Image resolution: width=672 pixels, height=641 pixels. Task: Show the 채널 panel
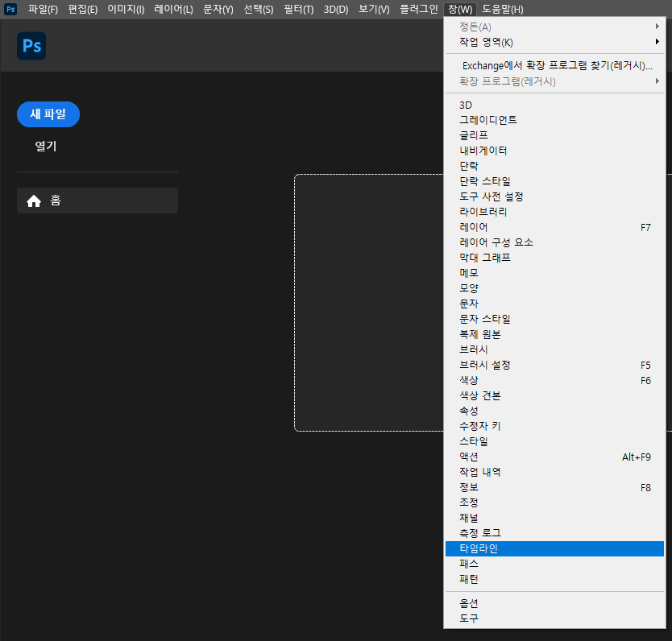554,518
